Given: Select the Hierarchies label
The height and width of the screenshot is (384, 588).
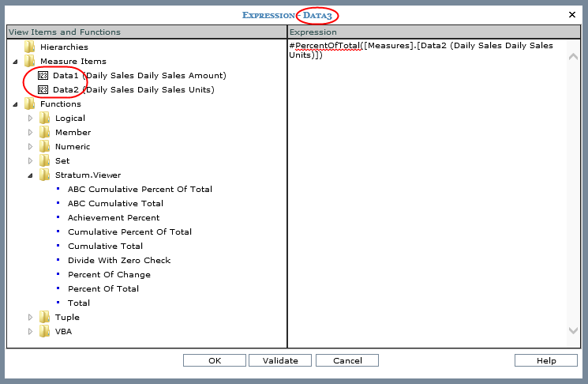Looking at the screenshot, I should point(64,47).
